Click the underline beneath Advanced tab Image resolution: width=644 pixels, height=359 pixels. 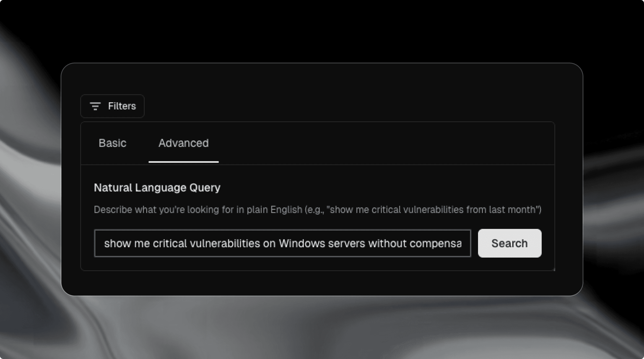coord(183,162)
